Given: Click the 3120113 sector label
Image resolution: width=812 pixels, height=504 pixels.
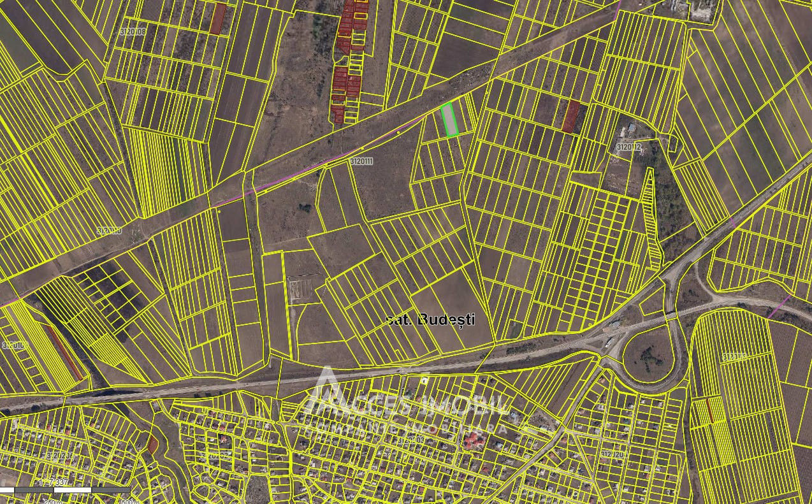Looking at the screenshot, I should tap(734, 357).
